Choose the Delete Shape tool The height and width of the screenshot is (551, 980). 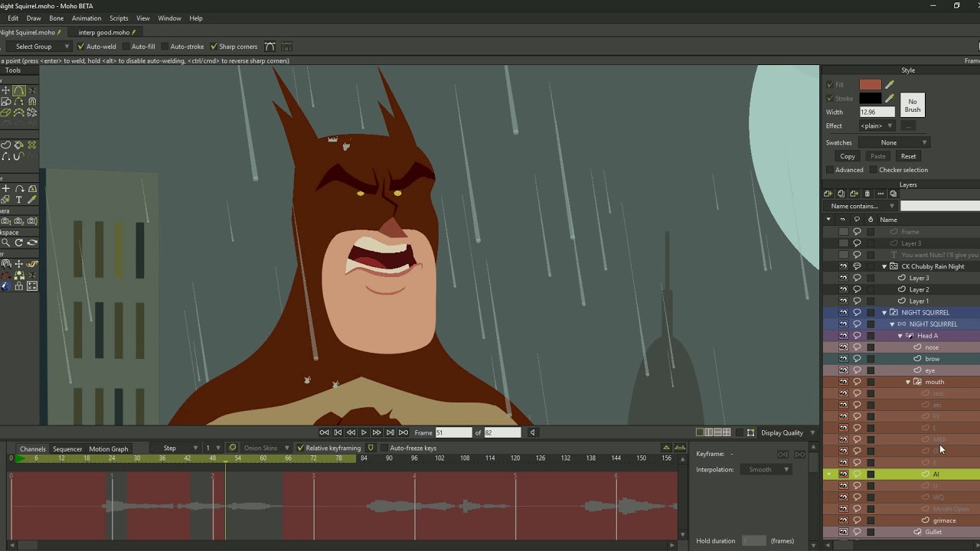[x=31, y=145]
